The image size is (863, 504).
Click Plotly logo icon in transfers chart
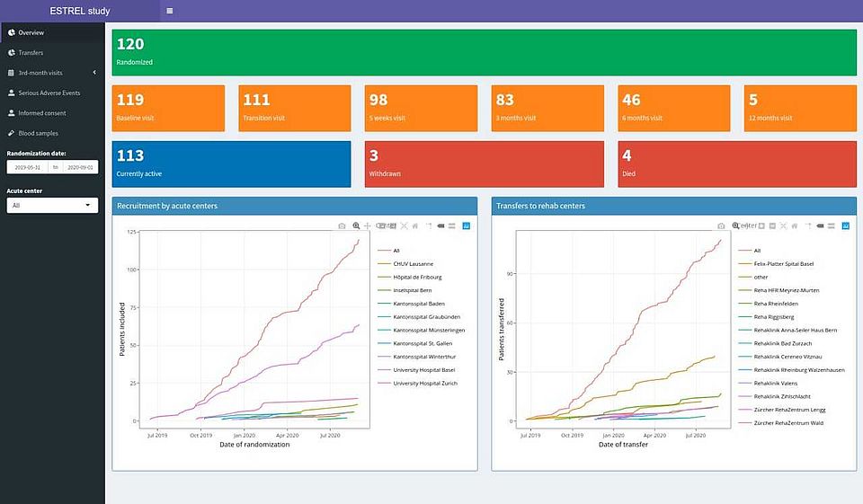(846, 225)
